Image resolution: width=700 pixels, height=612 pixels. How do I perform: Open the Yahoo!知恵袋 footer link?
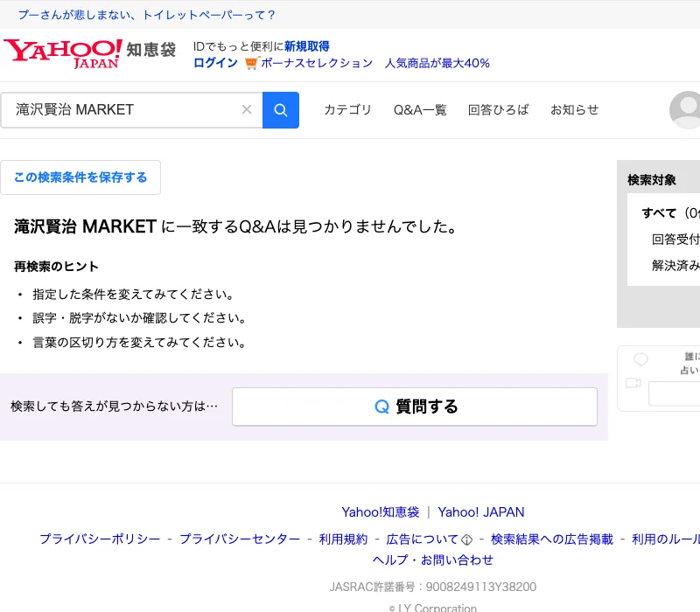(381, 512)
